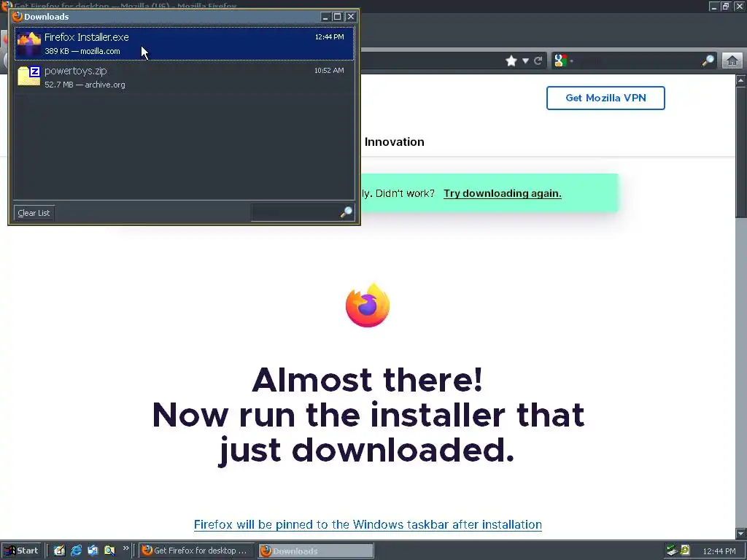This screenshot has width=747, height=560.
Task: Click the Firefox Installer.exe file icon
Action: tap(29, 44)
